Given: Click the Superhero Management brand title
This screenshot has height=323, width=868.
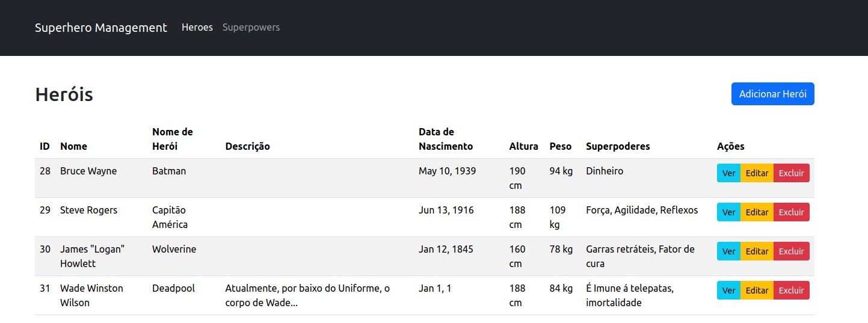Looking at the screenshot, I should click(101, 28).
